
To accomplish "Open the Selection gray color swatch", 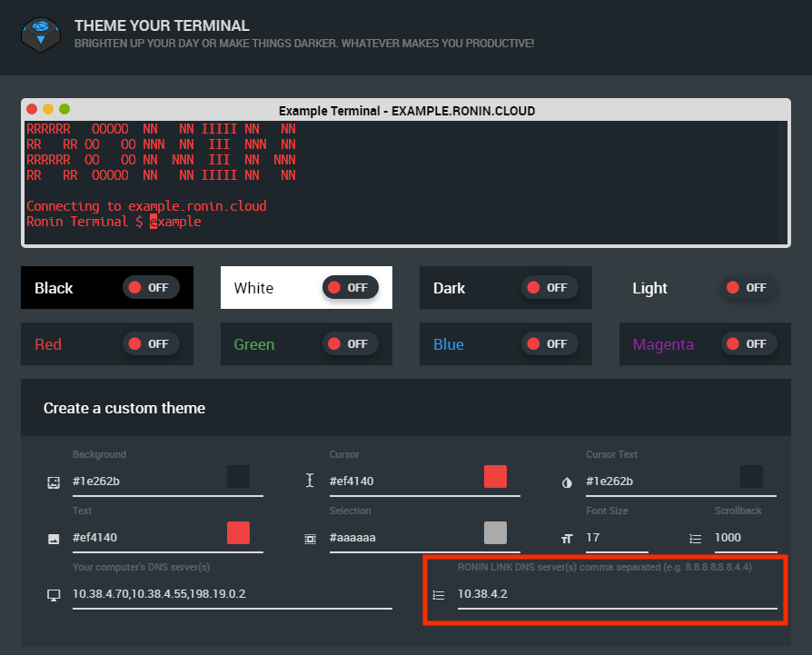I will [x=495, y=532].
